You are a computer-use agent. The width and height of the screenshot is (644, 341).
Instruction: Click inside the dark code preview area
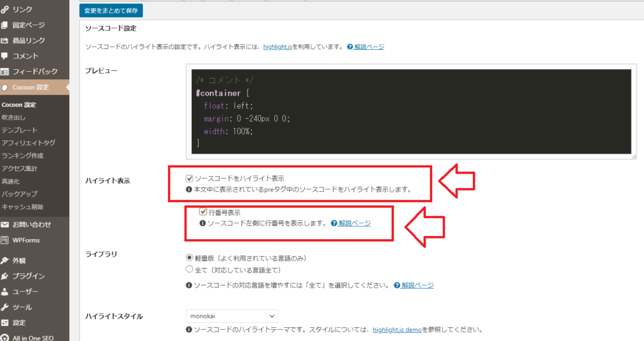pyautogui.click(x=411, y=111)
